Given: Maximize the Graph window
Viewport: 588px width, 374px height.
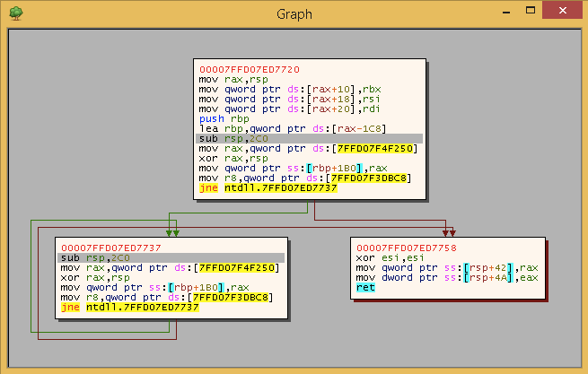Looking at the screenshot, I should pos(531,12).
